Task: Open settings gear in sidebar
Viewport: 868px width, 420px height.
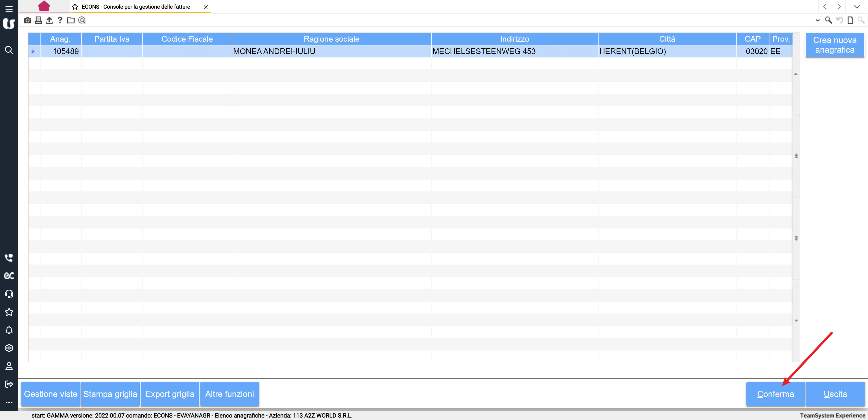Action: pyautogui.click(x=9, y=348)
